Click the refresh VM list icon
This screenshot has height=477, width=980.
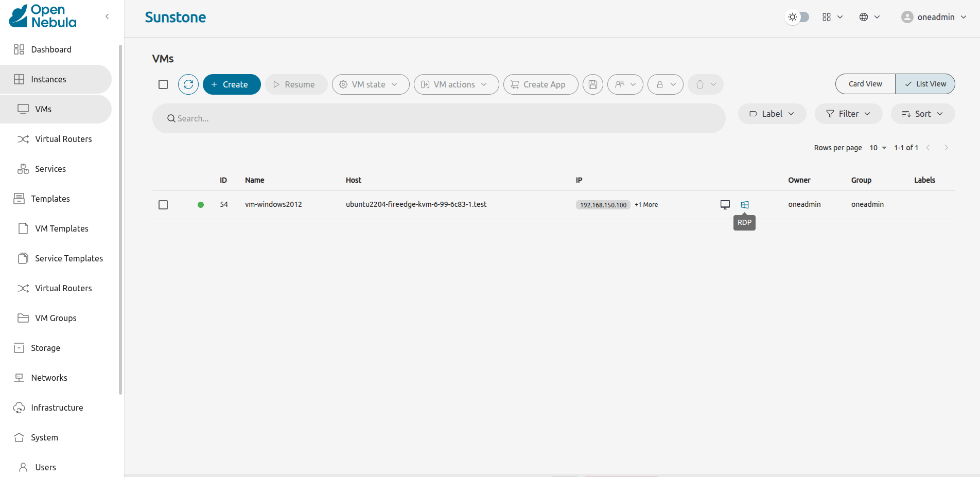click(188, 84)
